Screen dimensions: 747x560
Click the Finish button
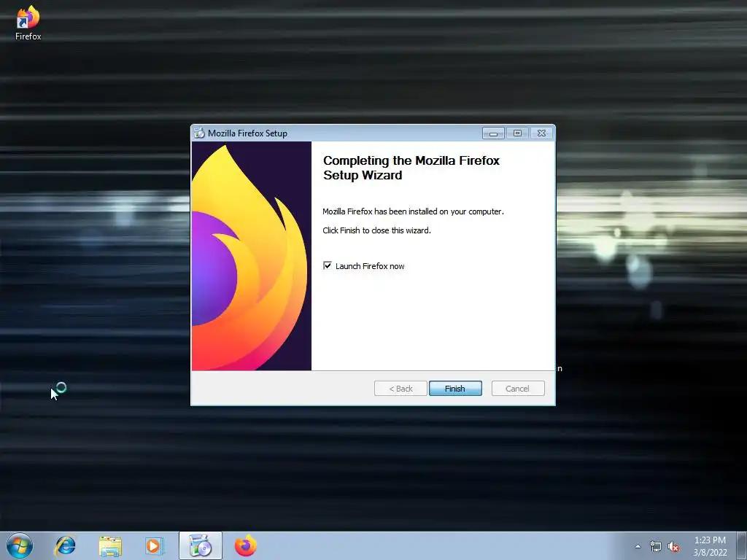pos(455,389)
